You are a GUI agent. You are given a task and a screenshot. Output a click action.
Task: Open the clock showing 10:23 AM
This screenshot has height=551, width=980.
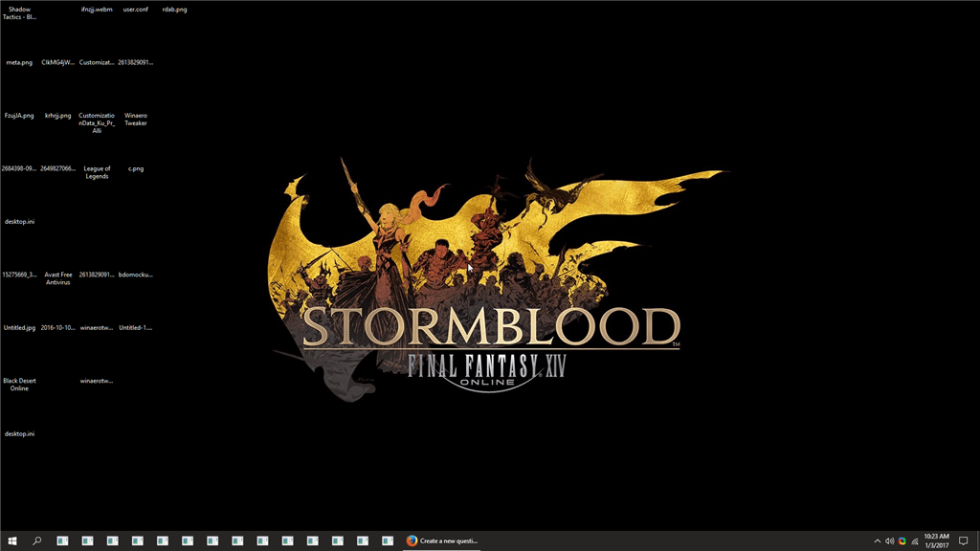click(936, 541)
